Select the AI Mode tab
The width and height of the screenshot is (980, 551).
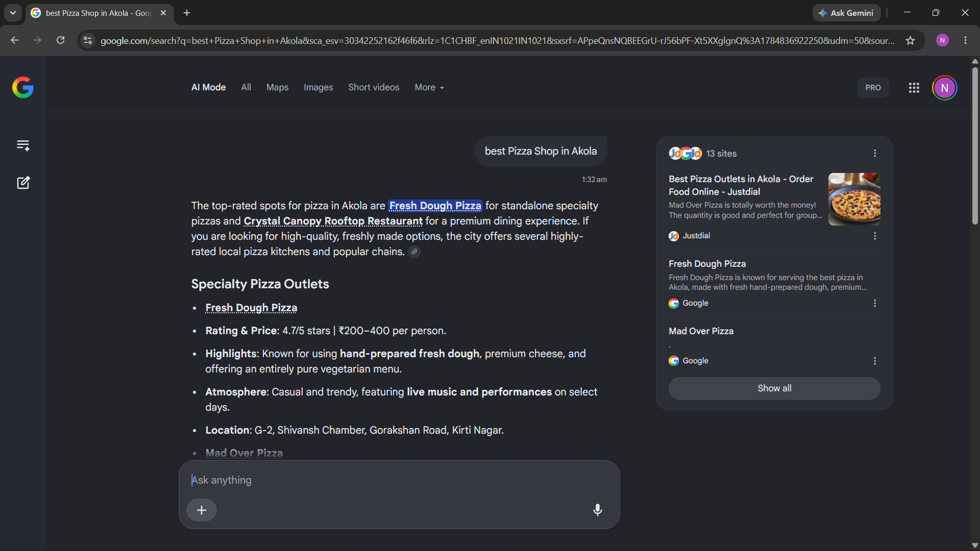pyautogui.click(x=208, y=88)
